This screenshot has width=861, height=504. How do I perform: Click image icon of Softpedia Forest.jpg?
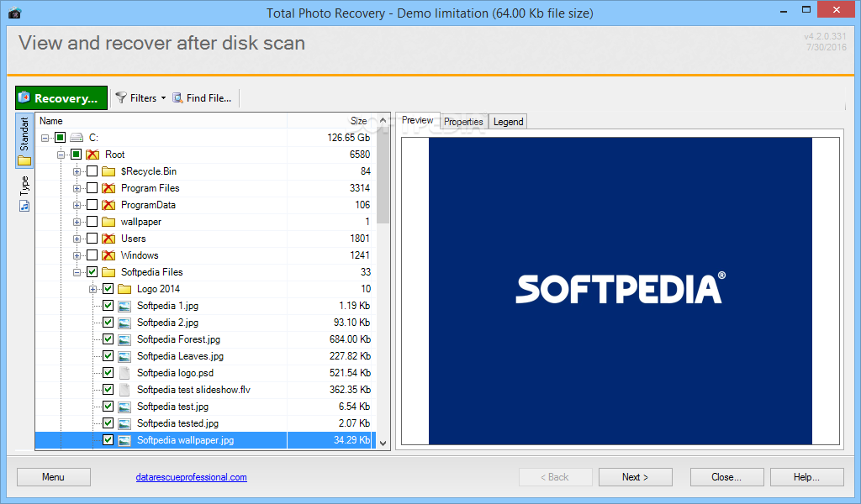coord(124,339)
